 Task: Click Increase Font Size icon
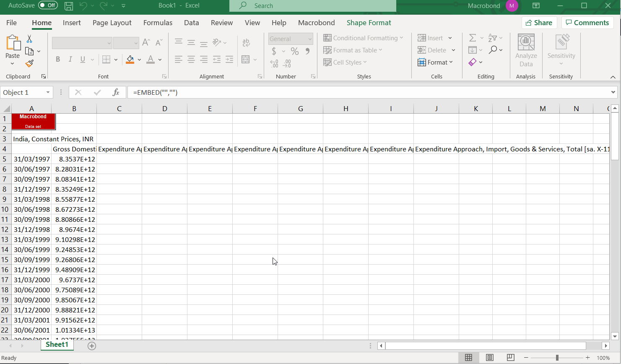click(146, 42)
